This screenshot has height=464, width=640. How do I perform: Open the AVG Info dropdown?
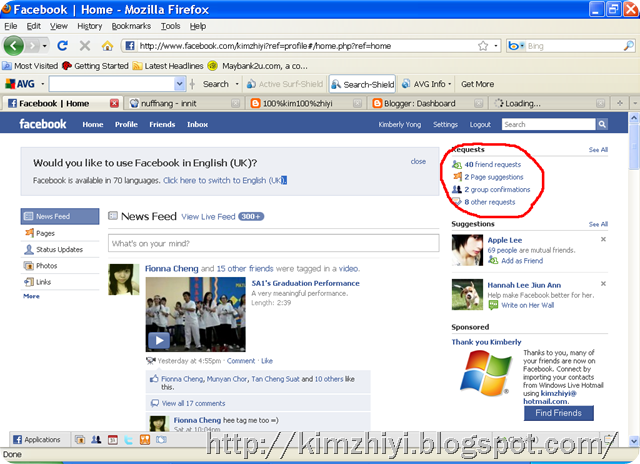(x=427, y=84)
